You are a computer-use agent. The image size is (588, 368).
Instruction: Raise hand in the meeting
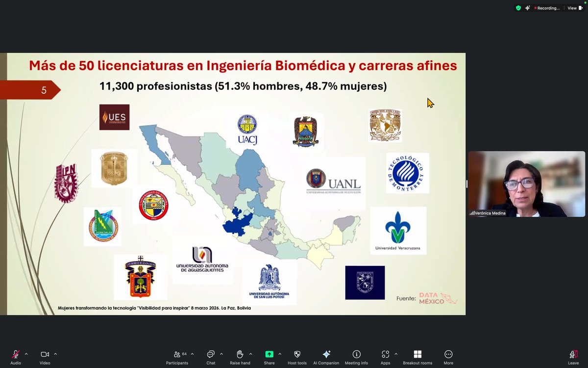240,357
